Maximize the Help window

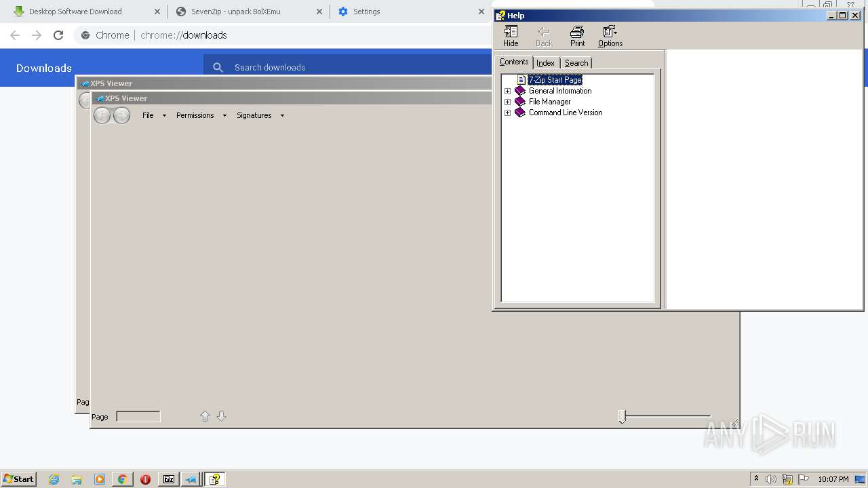843,16
